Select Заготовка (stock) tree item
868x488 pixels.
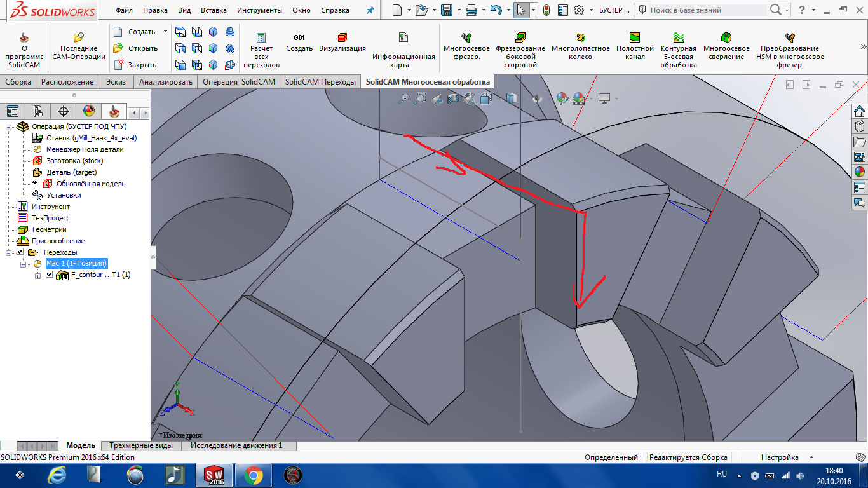74,161
